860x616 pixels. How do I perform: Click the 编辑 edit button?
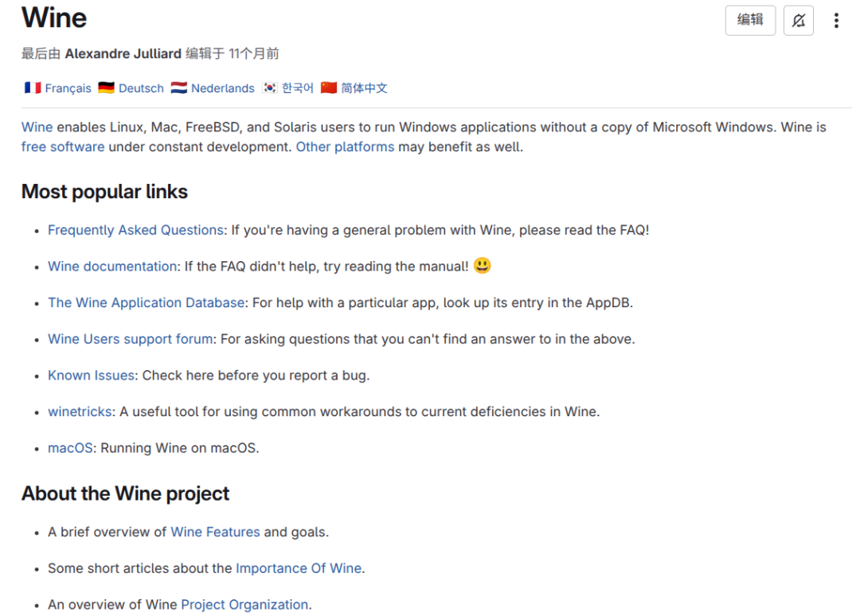750,21
